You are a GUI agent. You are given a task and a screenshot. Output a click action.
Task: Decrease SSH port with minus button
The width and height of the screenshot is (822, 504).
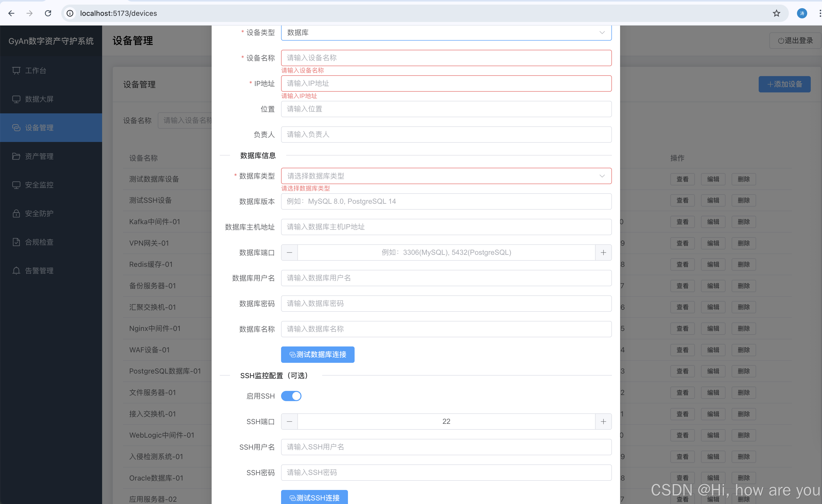pos(289,422)
